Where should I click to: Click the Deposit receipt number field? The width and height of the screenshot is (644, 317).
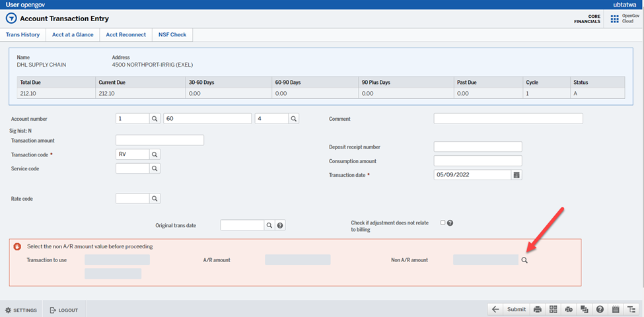(478, 147)
